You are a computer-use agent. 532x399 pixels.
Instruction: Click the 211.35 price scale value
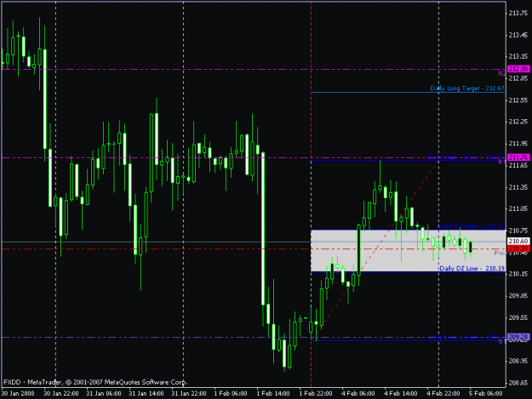(518, 187)
